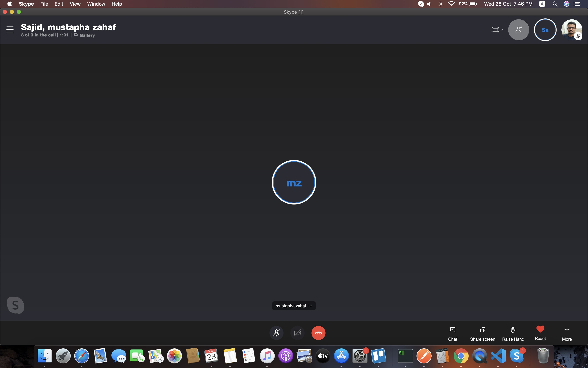588x368 pixels.
Task: Open Calculator from the Dock
Action: (x=442, y=356)
